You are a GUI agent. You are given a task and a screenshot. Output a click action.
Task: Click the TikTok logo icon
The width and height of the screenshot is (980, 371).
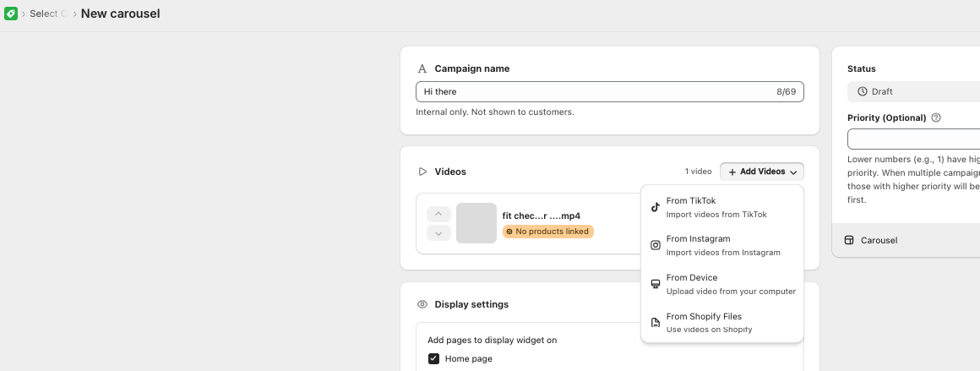click(x=656, y=207)
